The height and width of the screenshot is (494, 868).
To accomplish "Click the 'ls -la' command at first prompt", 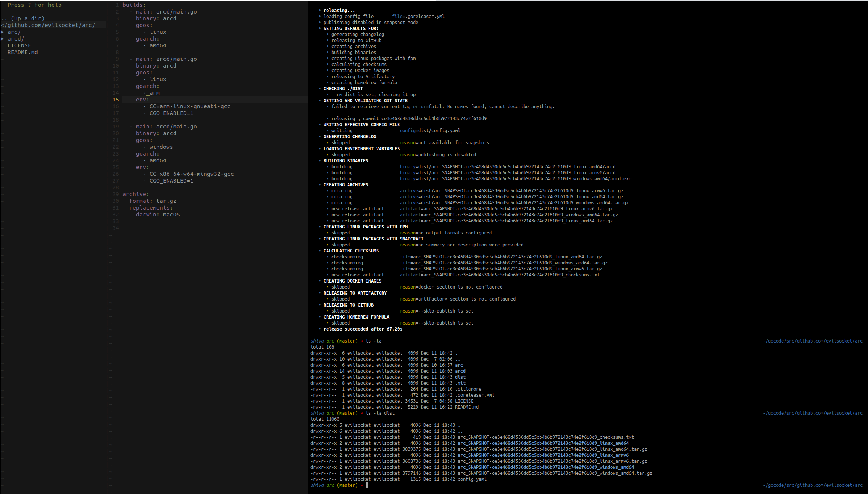I will point(374,341).
